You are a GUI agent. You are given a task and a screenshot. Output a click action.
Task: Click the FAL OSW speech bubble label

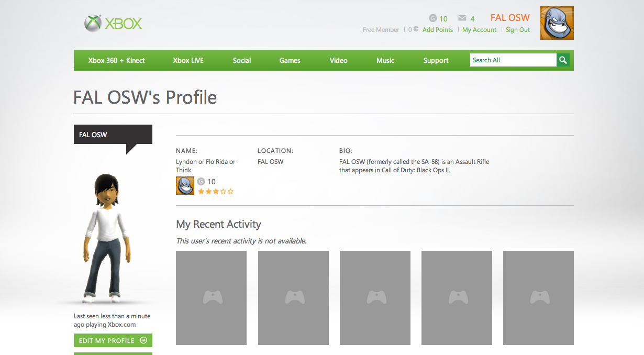(113, 135)
